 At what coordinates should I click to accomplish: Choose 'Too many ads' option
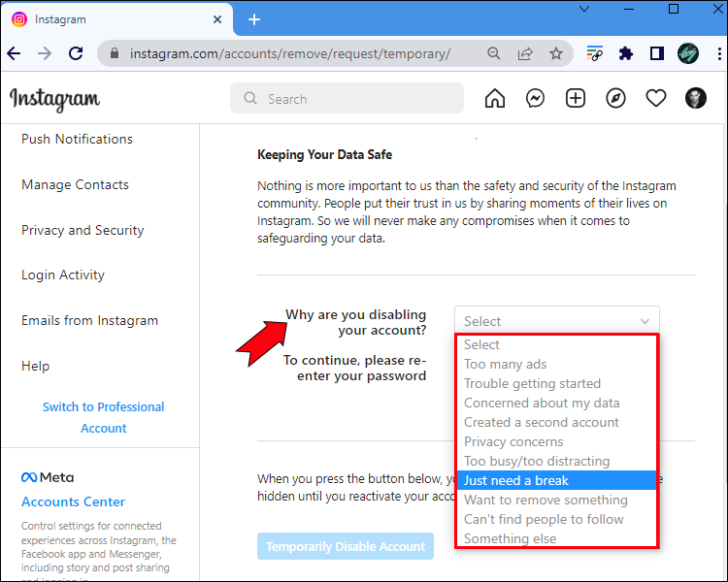(x=556, y=365)
